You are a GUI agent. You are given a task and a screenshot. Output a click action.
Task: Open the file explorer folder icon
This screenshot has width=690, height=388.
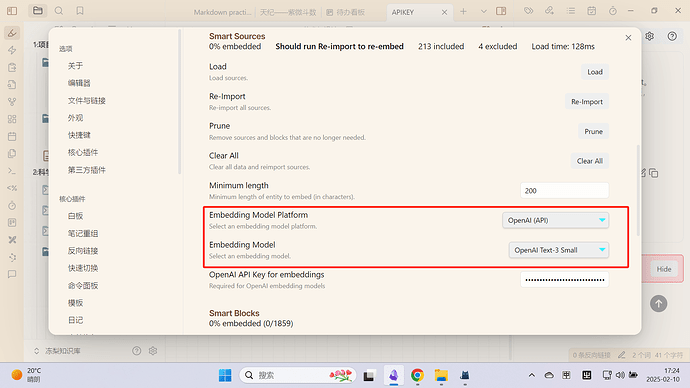click(38, 11)
